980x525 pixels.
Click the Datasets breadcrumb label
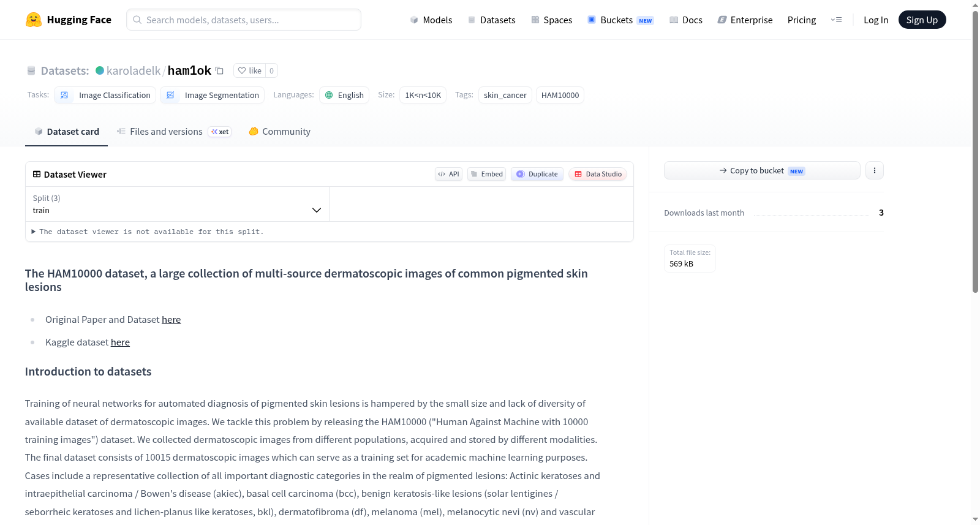coord(65,70)
